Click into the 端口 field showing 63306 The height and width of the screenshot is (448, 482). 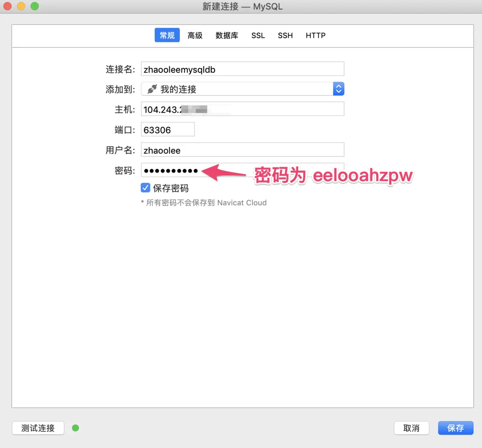(168, 129)
